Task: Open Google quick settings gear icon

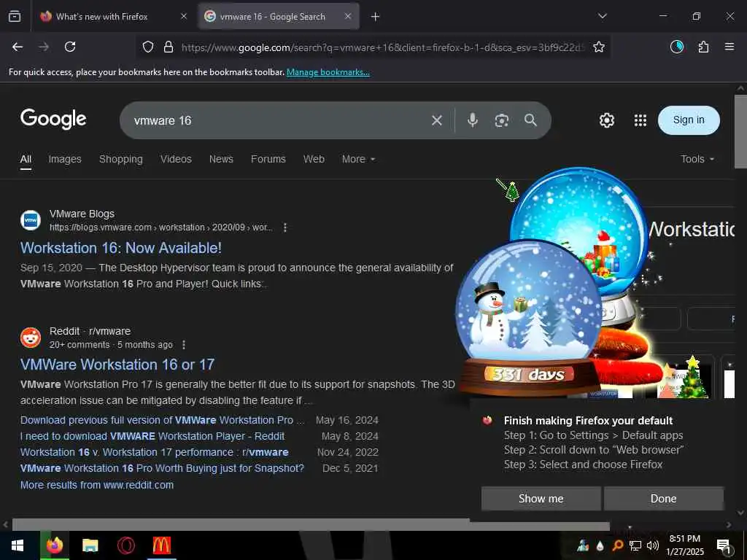Action: (606, 120)
